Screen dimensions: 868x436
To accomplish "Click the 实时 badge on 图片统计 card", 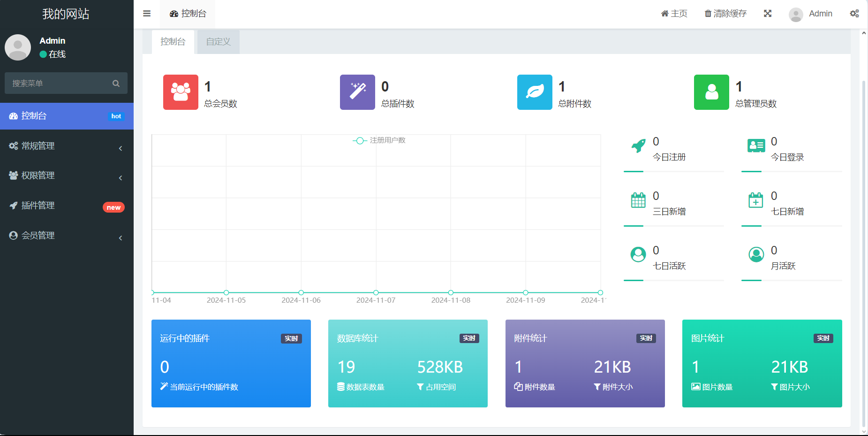I will point(823,338).
